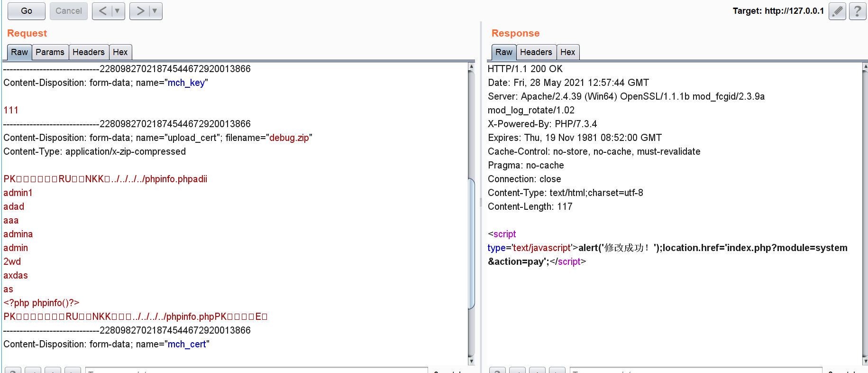
Task: Click the request pane scrollbar thumb
Action: click(x=471, y=243)
